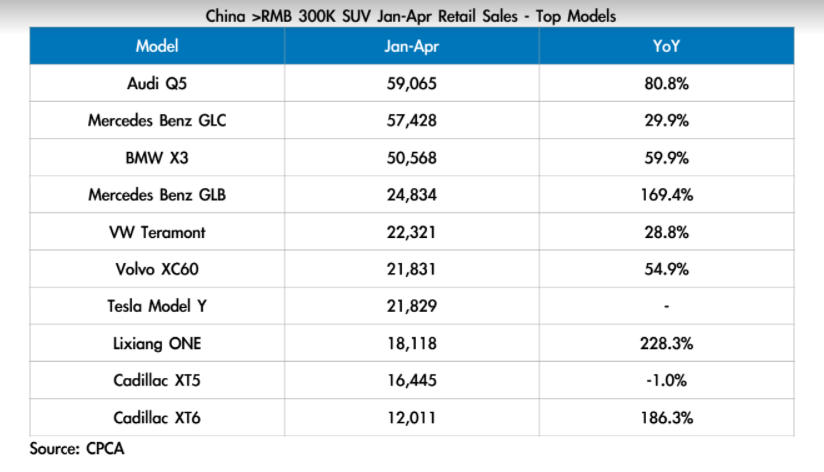Click the Jan-Apr column header
This screenshot has width=824, height=472.
(410, 47)
